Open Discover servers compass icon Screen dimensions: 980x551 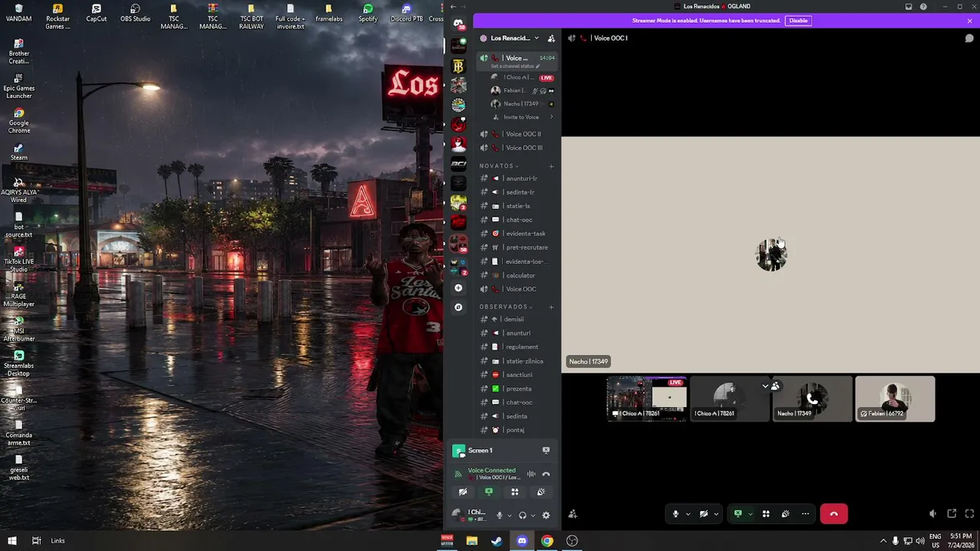click(458, 307)
